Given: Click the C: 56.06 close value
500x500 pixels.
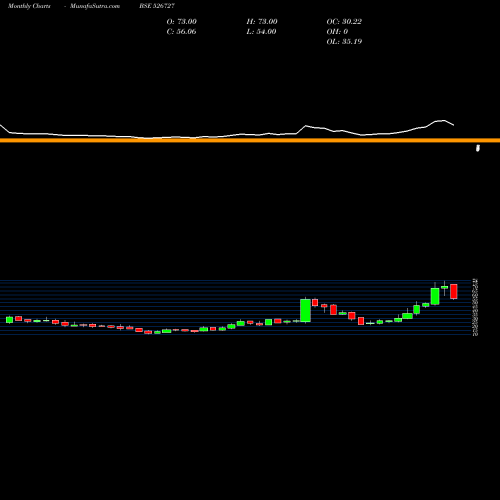Looking at the screenshot, I should tap(181, 32).
